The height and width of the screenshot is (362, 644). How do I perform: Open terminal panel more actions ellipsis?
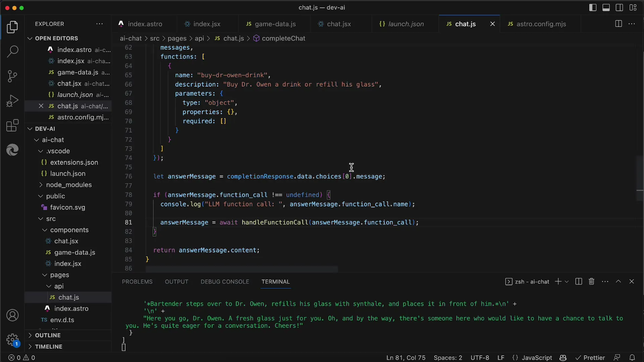pyautogui.click(x=605, y=281)
